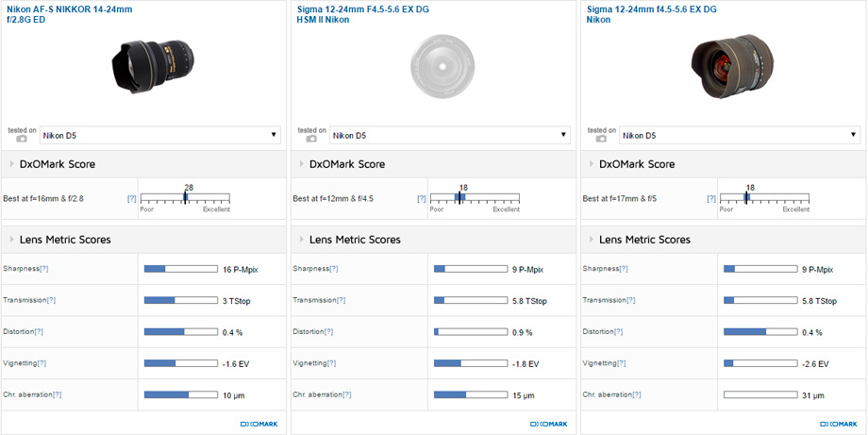Click the 15 µm chromatic aberration value
Viewport: 868px width, 435px height.
coord(523,395)
